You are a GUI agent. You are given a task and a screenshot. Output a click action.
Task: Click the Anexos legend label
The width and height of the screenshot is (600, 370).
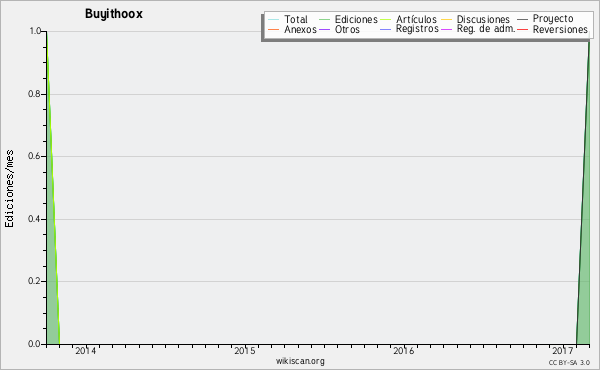pos(300,29)
